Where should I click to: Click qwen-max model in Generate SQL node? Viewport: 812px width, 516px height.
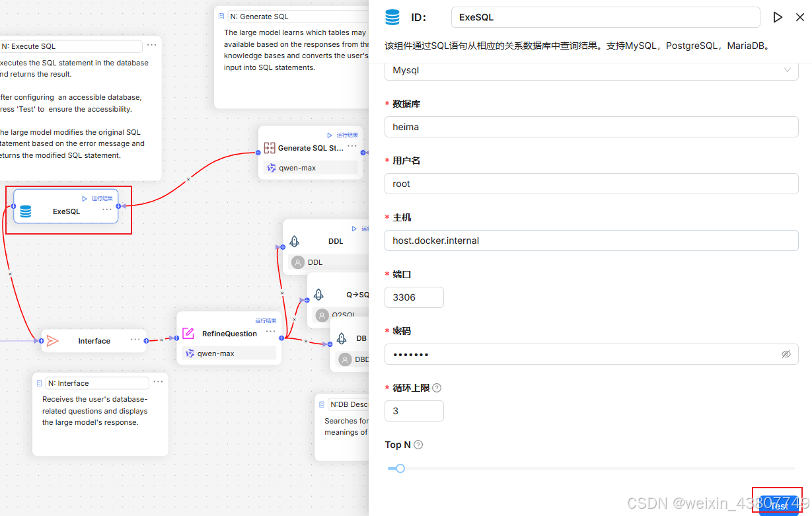[x=311, y=168]
